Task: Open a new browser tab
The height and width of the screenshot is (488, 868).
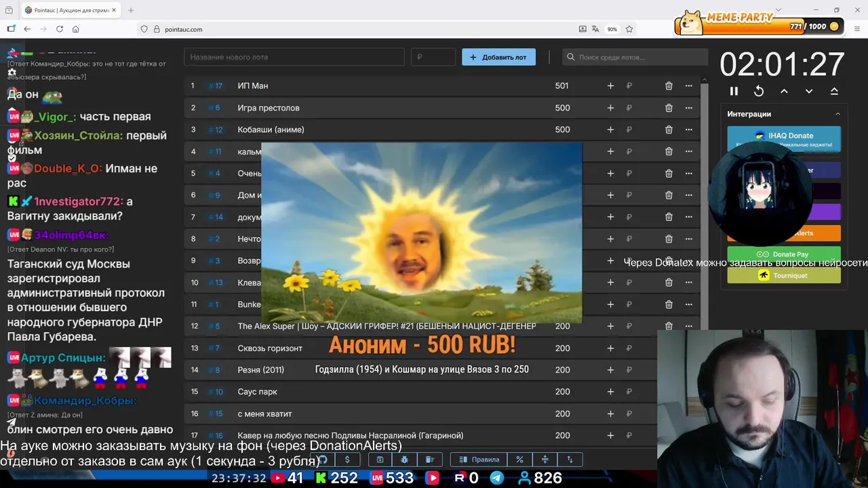Action: tap(131, 10)
